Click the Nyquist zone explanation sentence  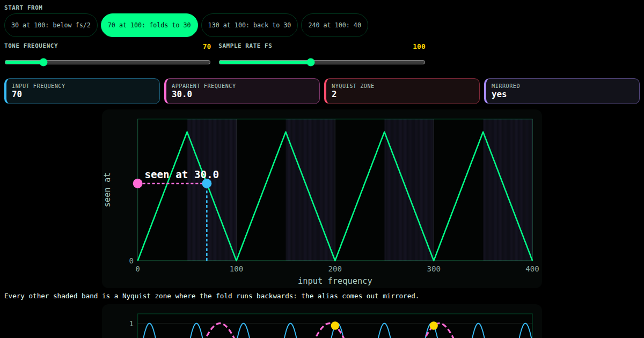pyautogui.click(x=211, y=296)
